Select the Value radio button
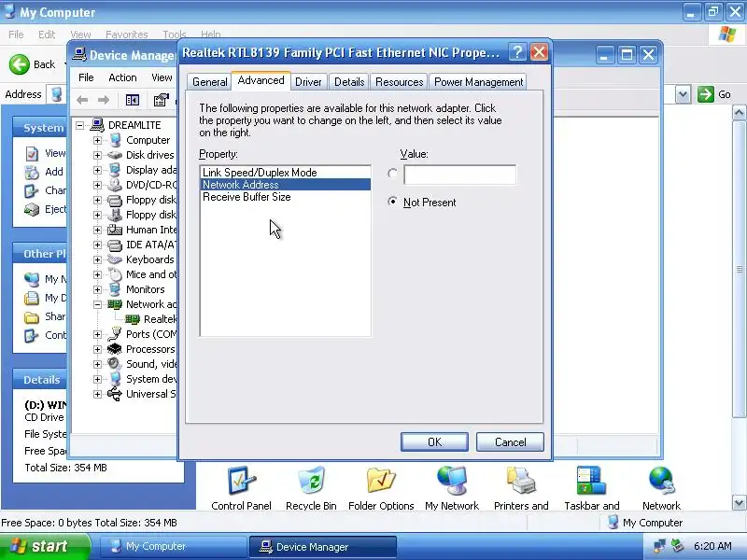This screenshot has width=747, height=560. [x=392, y=174]
